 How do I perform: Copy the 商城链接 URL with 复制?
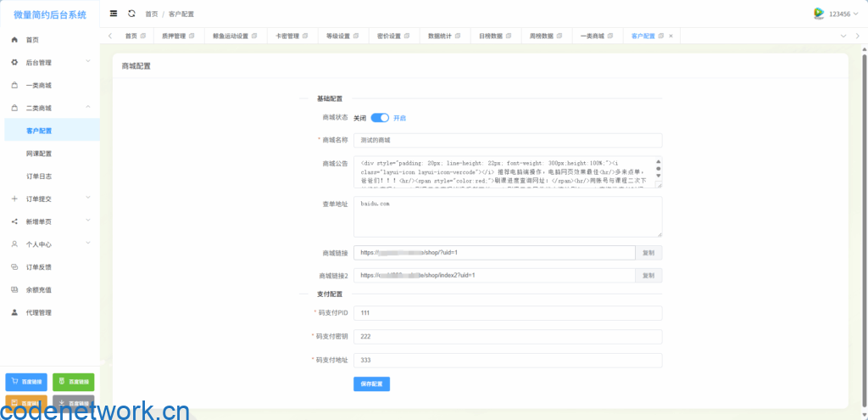648,252
